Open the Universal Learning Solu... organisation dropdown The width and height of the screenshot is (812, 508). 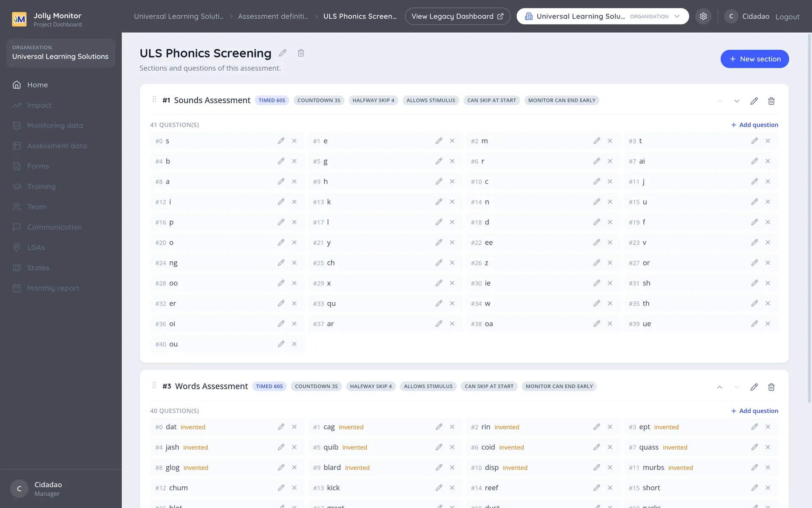pos(603,16)
